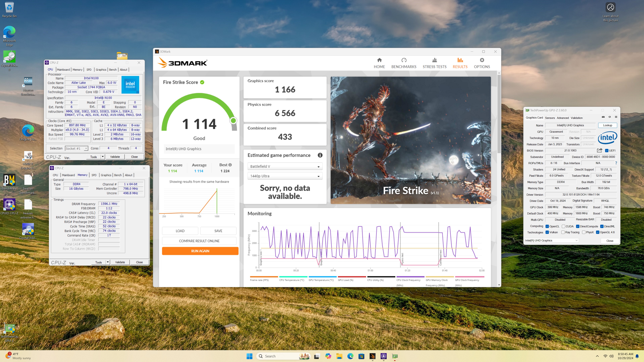Click the BIOS export share icon in GPU-Z

tap(600, 150)
